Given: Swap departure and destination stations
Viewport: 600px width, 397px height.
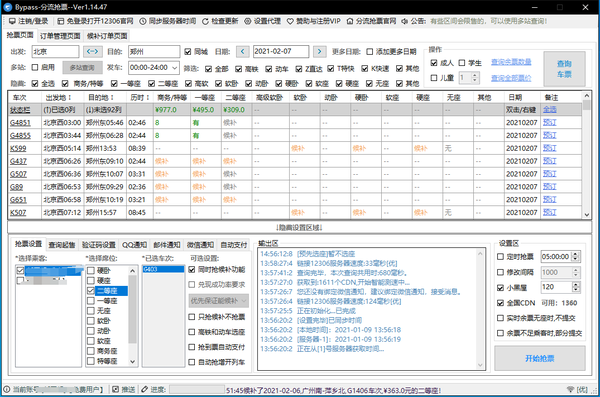Looking at the screenshot, I should tap(93, 51).
